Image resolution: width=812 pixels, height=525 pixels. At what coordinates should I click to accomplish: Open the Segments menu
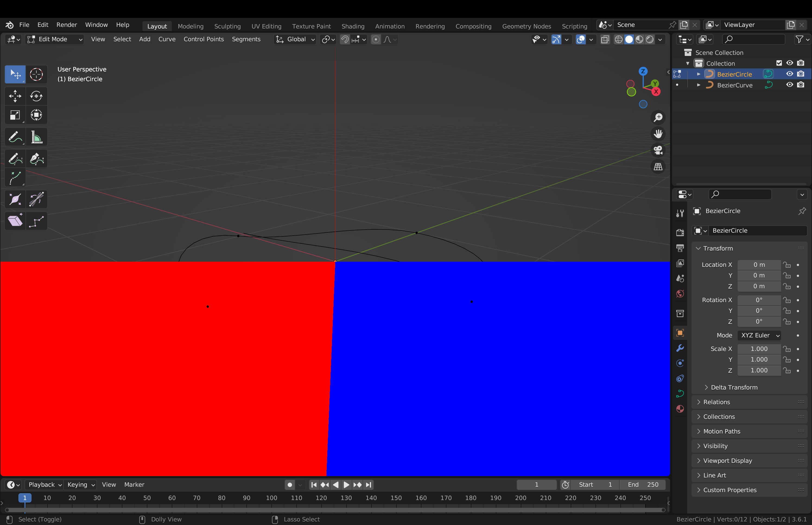click(x=246, y=40)
